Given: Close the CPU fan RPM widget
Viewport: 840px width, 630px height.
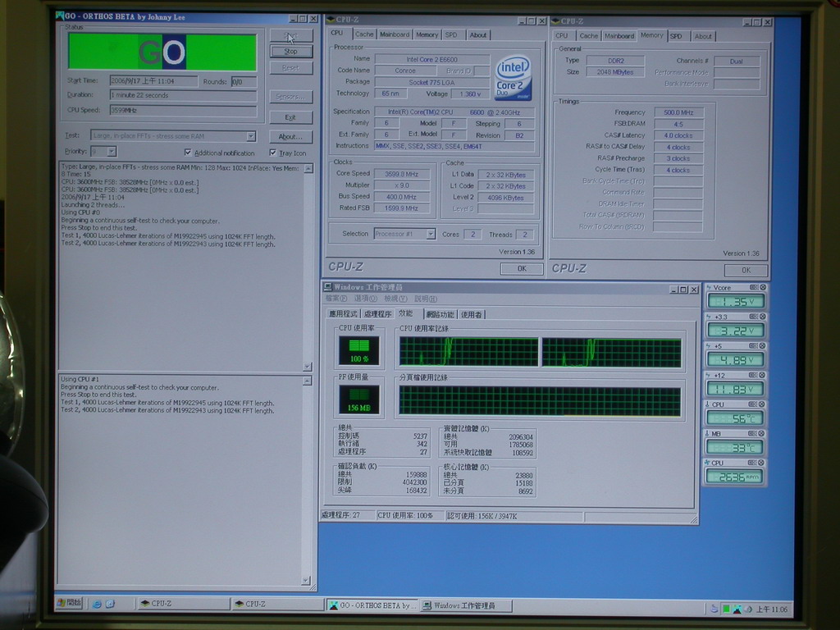Looking at the screenshot, I should [763, 463].
